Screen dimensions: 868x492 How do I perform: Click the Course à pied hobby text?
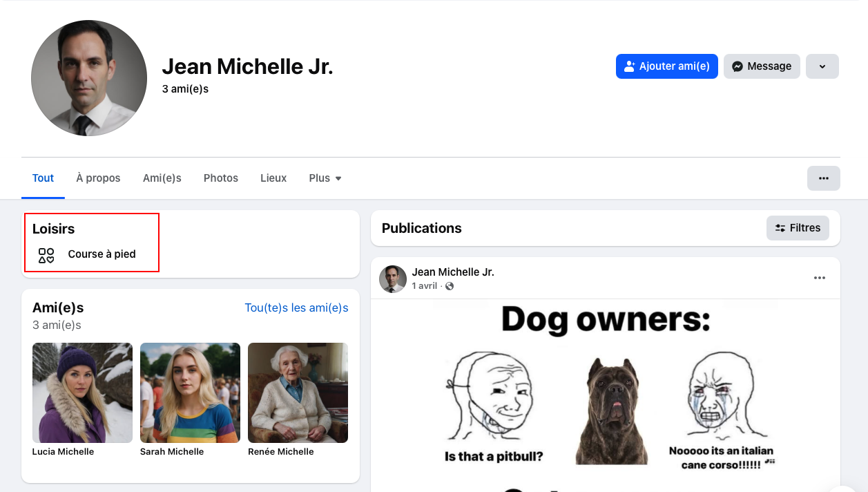click(x=102, y=254)
